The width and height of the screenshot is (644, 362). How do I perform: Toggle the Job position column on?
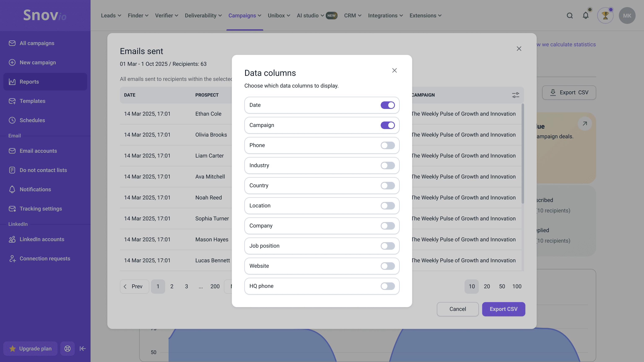click(387, 246)
